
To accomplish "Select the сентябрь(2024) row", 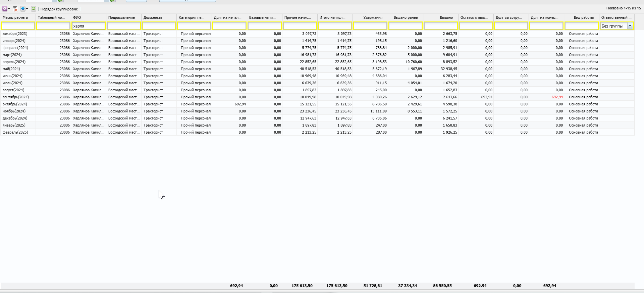I will 317,97.
